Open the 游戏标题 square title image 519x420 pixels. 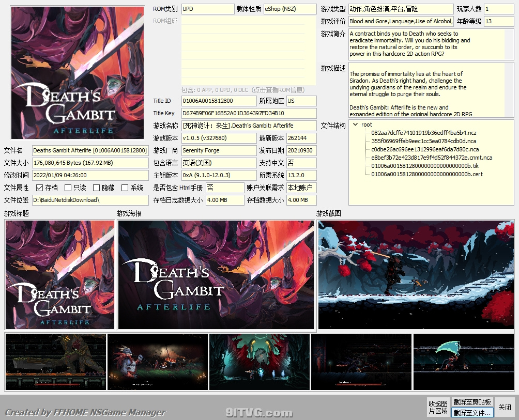click(60, 275)
